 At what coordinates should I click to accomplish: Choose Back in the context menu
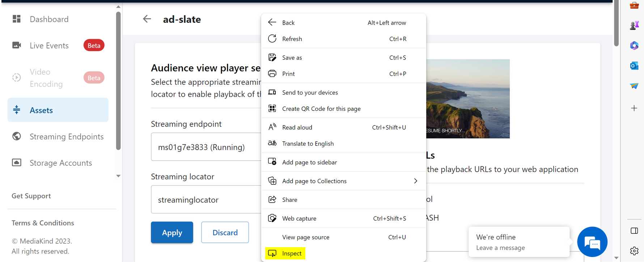pos(343,22)
